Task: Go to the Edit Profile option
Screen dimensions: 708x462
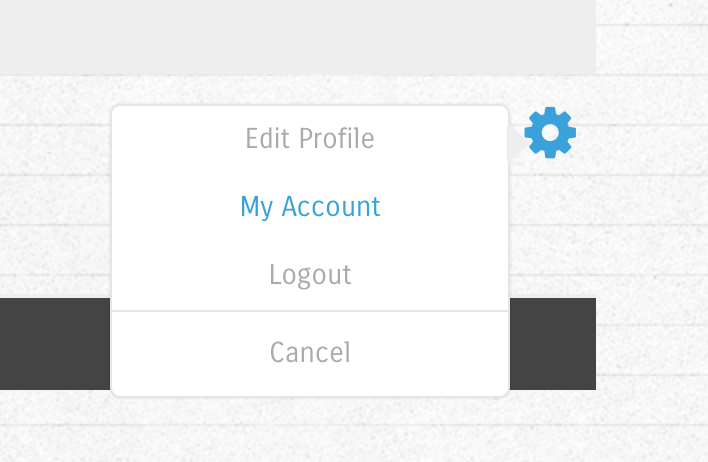Action: tap(310, 138)
